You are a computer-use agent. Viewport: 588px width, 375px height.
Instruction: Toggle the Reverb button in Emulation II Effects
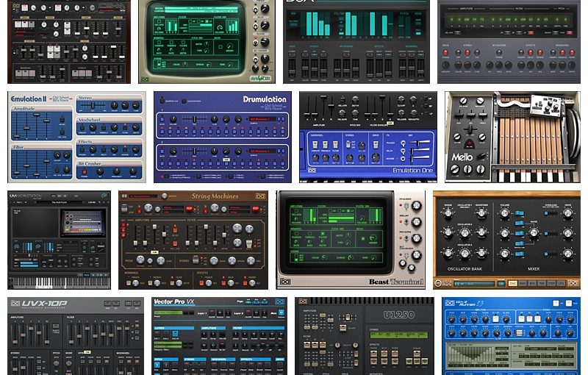coord(125,149)
